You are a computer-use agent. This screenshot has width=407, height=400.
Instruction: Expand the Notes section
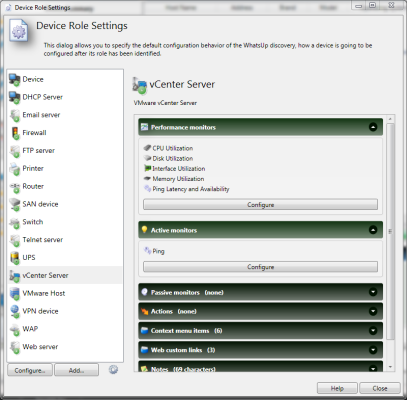[373, 369]
